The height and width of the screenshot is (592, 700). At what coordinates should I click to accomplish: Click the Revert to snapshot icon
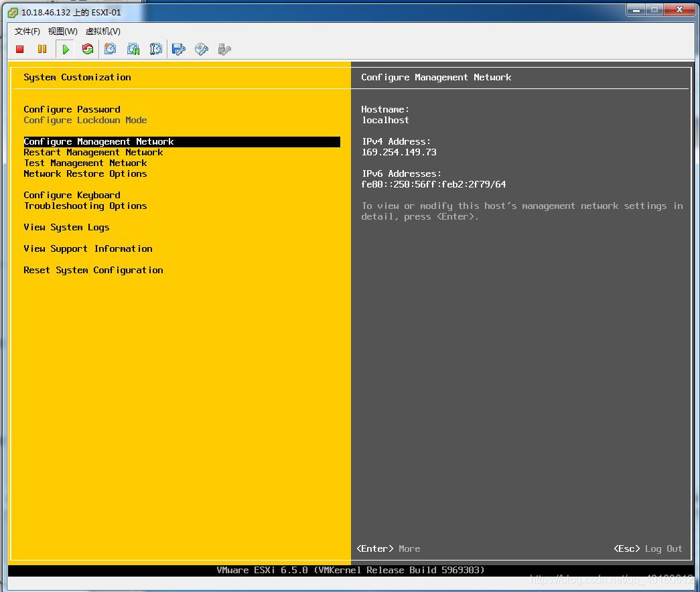pos(133,49)
